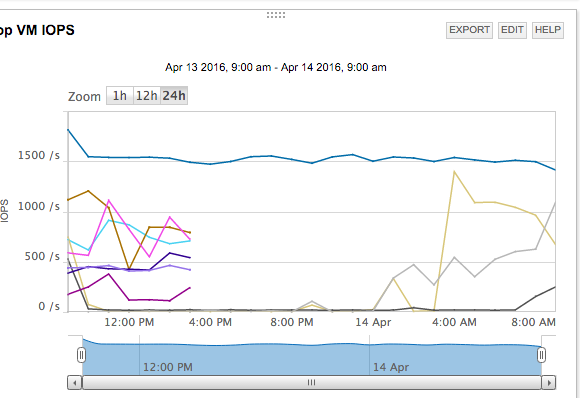Click the 8:00 PM x-axis label
The image size is (580, 398).
(292, 322)
